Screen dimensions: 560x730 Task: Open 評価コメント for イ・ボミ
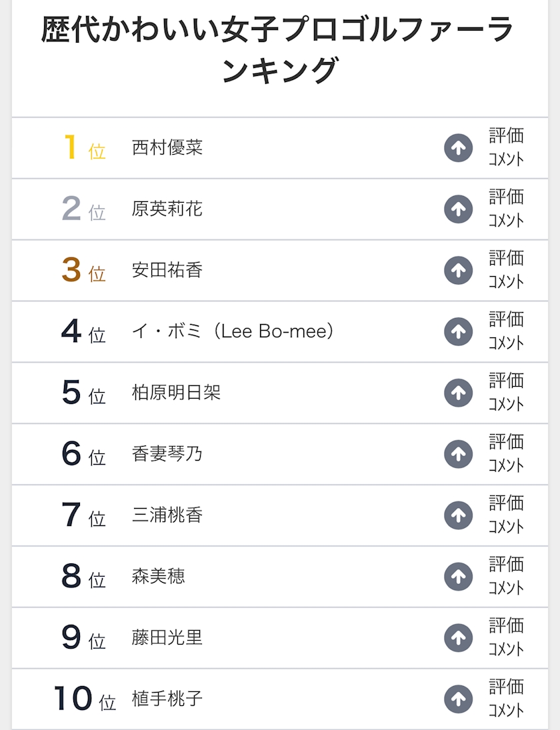506,332
